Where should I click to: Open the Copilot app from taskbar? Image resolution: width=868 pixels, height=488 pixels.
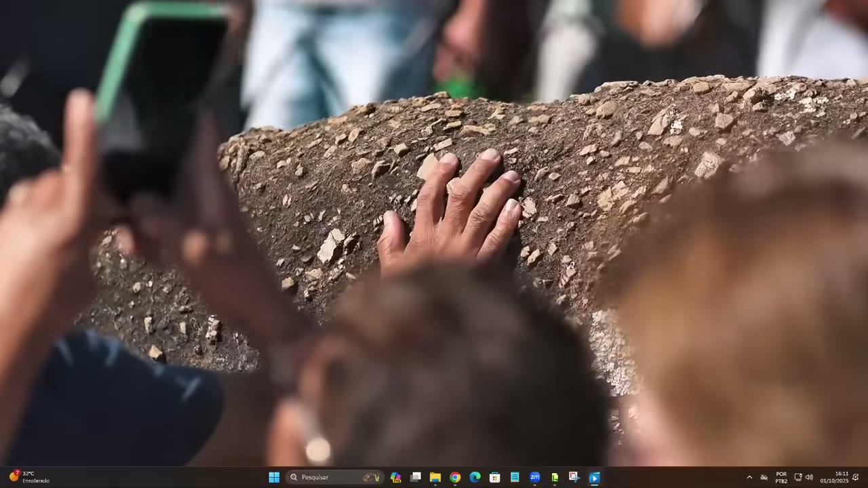coord(396,477)
